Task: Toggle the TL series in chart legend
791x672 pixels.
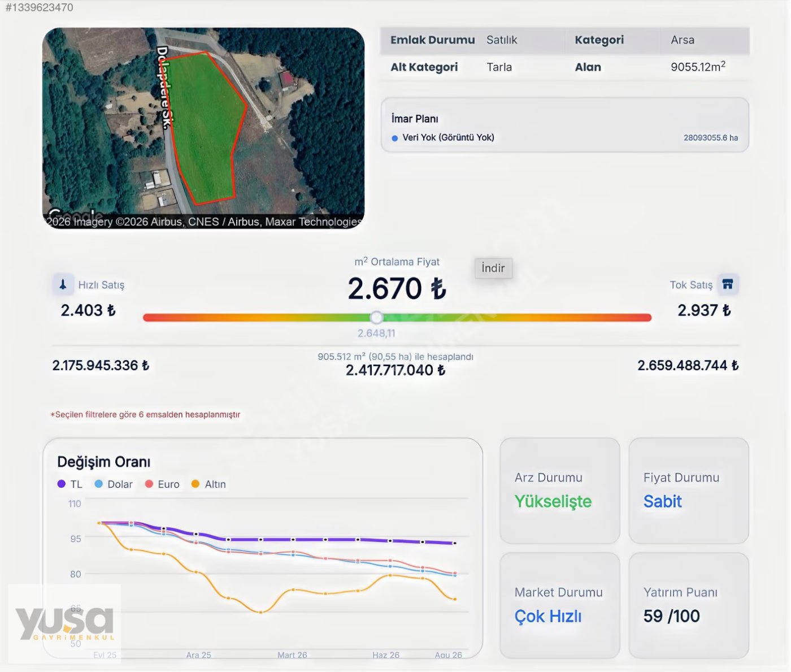Action: click(x=70, y=484)
